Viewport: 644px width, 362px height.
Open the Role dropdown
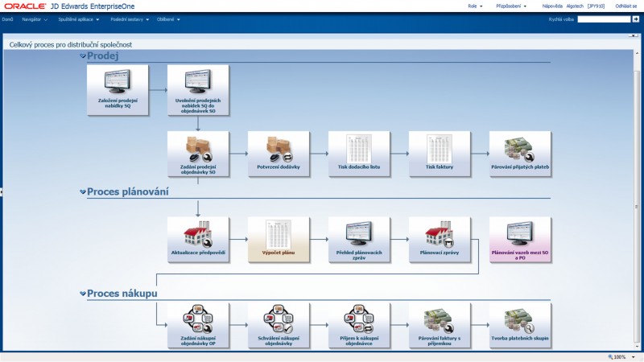point(475,6)
